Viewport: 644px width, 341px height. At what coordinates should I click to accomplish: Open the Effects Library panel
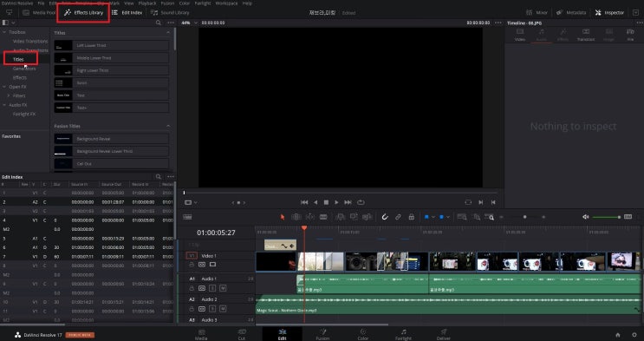(x=83, y=13)
